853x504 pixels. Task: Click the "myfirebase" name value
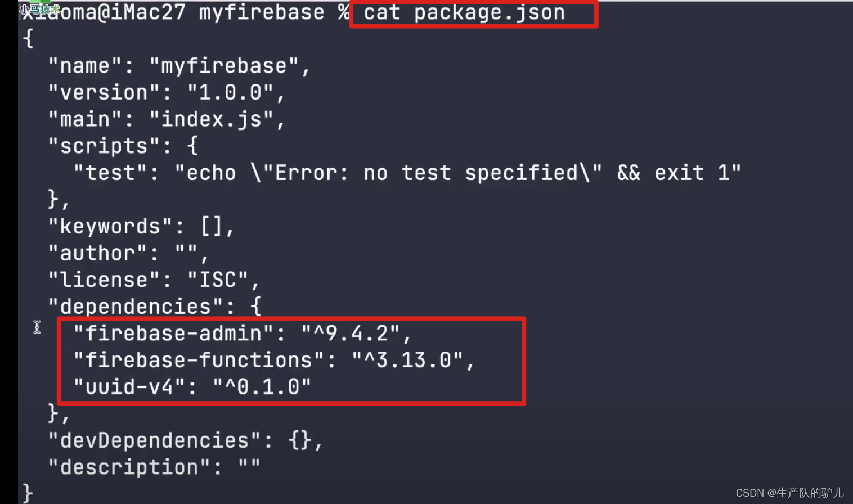coord(223,66)
